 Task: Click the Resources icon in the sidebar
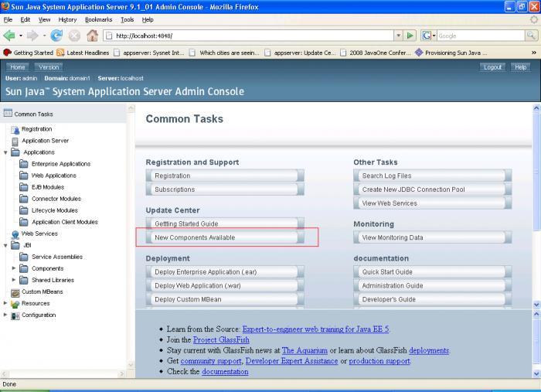pos(15,303)
